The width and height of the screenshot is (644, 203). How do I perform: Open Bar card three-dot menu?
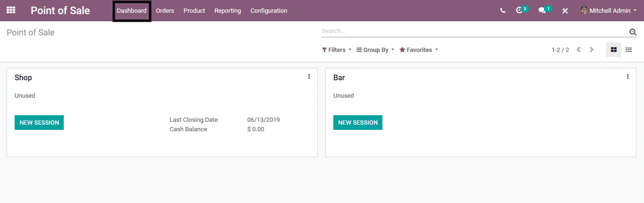pyautogui.click(x=627, y=76)
